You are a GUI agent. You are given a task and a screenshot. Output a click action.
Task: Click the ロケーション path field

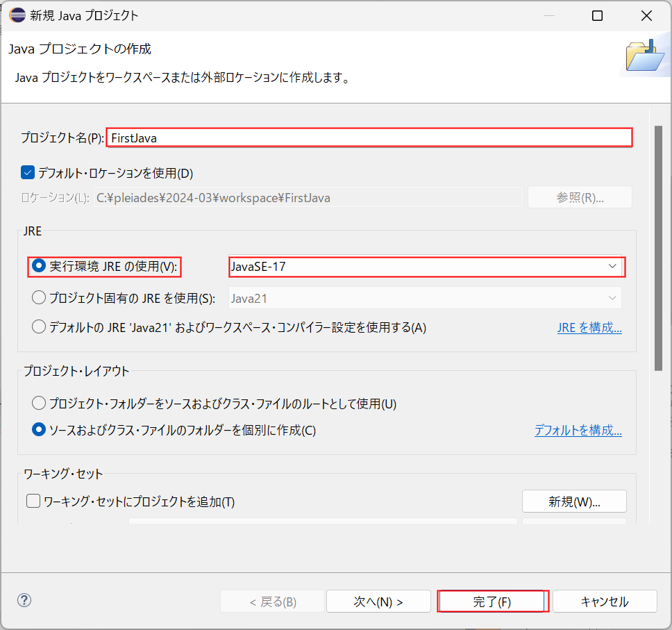point(308,198)
